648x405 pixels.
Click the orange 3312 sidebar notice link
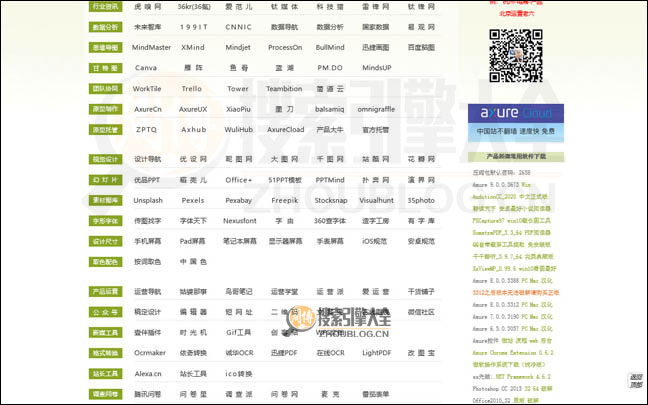(x=516, y=293)
